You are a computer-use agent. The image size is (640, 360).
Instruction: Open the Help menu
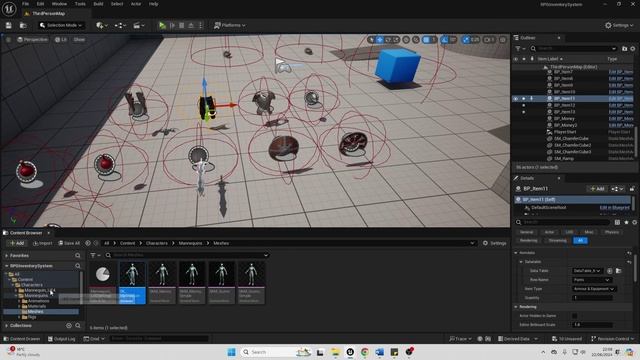(153, 4)
